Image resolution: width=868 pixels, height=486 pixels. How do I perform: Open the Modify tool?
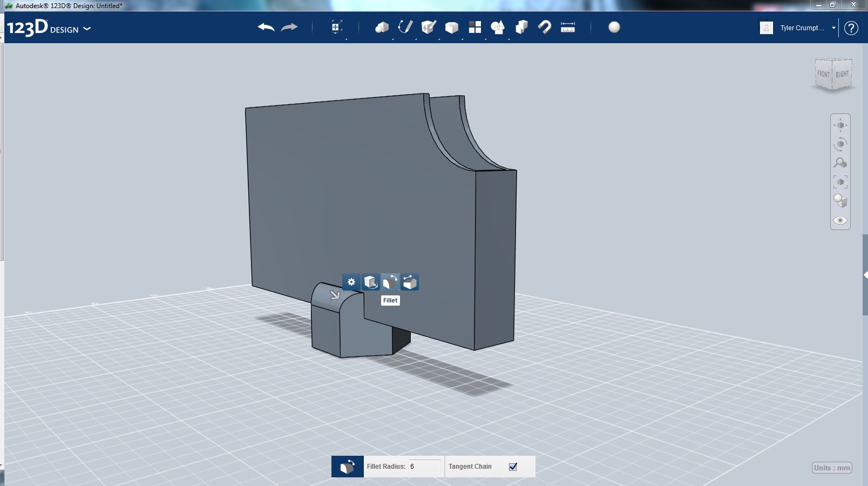(452, 28)
